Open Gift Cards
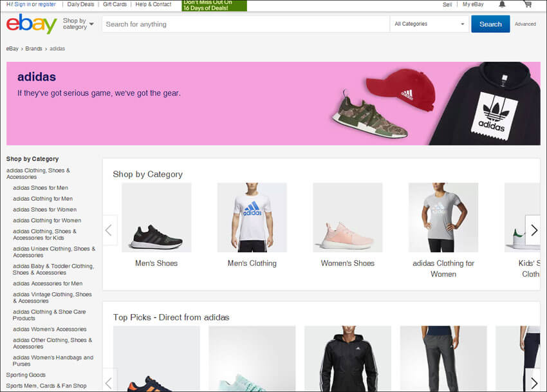The height and width of the screenshot is (392, 547). coord(115,5)
